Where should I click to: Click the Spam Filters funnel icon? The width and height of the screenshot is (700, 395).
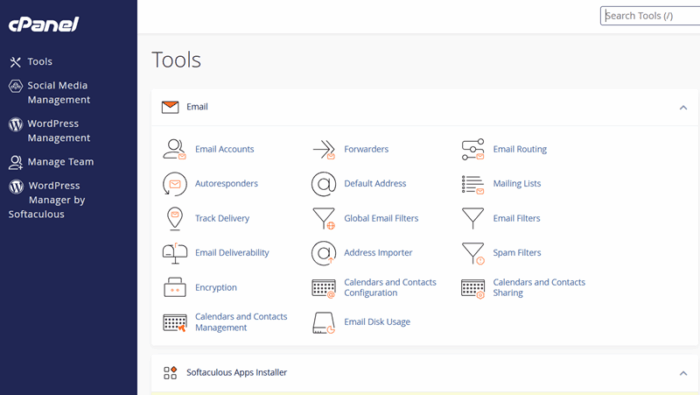tap(473, 253)
